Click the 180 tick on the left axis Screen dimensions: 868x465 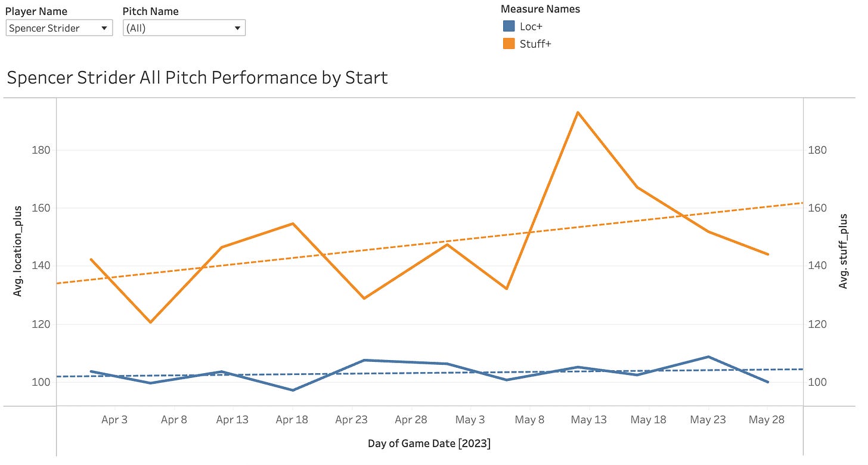[41, 150]
